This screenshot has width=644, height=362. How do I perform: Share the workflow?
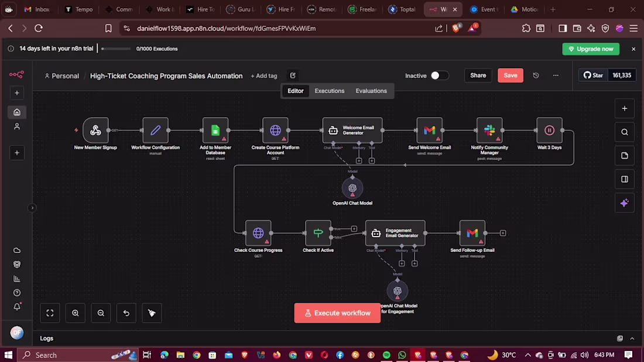pos(478,76)
